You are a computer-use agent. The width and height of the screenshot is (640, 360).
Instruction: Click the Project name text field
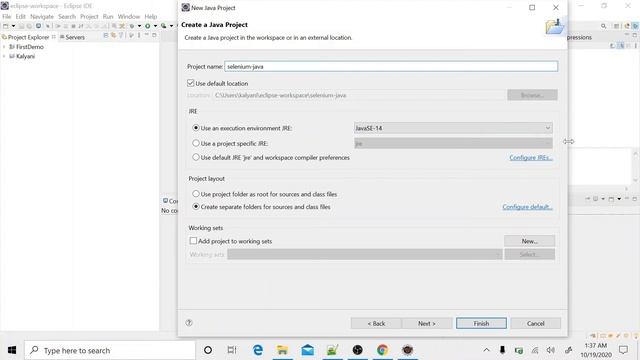[x=391, y=67]
